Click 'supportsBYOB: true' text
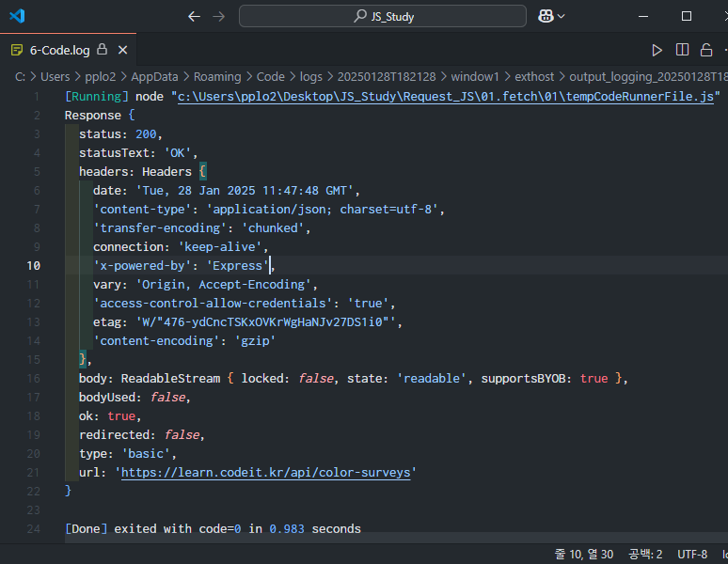Screen dimensions: 728x564 coord(545,379)
